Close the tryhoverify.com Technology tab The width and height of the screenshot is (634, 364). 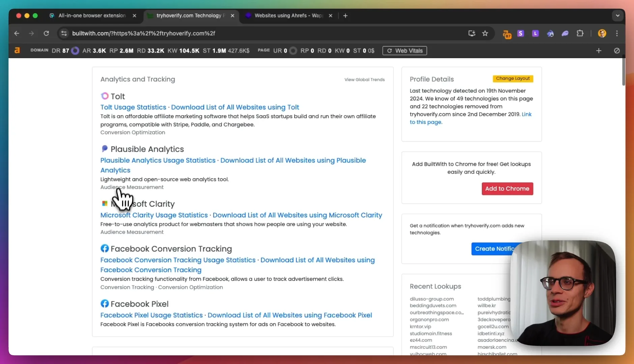pyautogui.click(x=232, y=16)
